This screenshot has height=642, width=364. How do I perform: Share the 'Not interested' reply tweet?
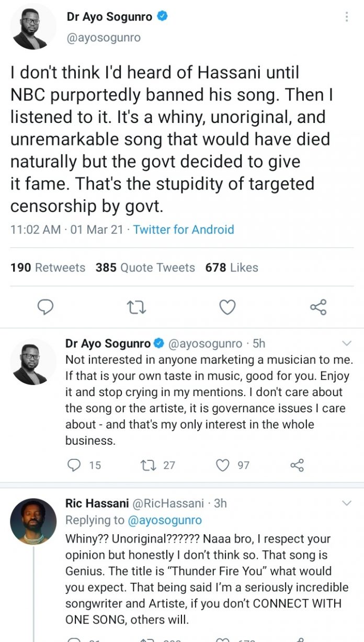pos(297,465)
